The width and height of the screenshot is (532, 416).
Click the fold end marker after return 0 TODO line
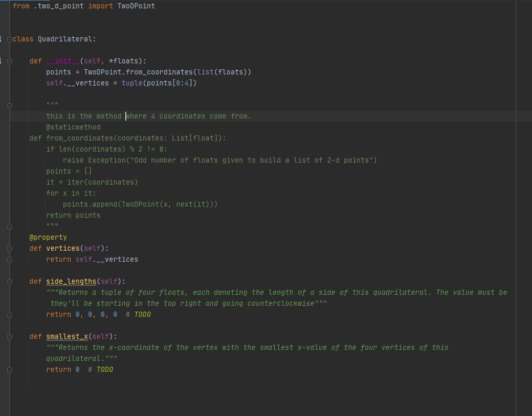[x=9, y=369]
